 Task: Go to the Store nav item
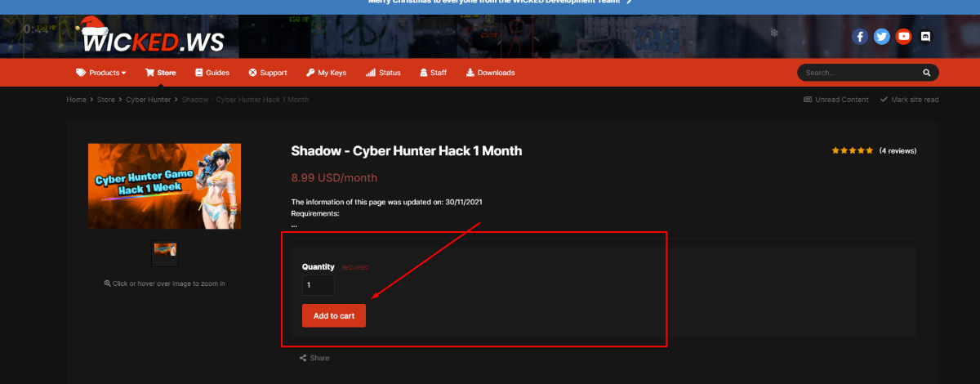(x=160, y=73)
